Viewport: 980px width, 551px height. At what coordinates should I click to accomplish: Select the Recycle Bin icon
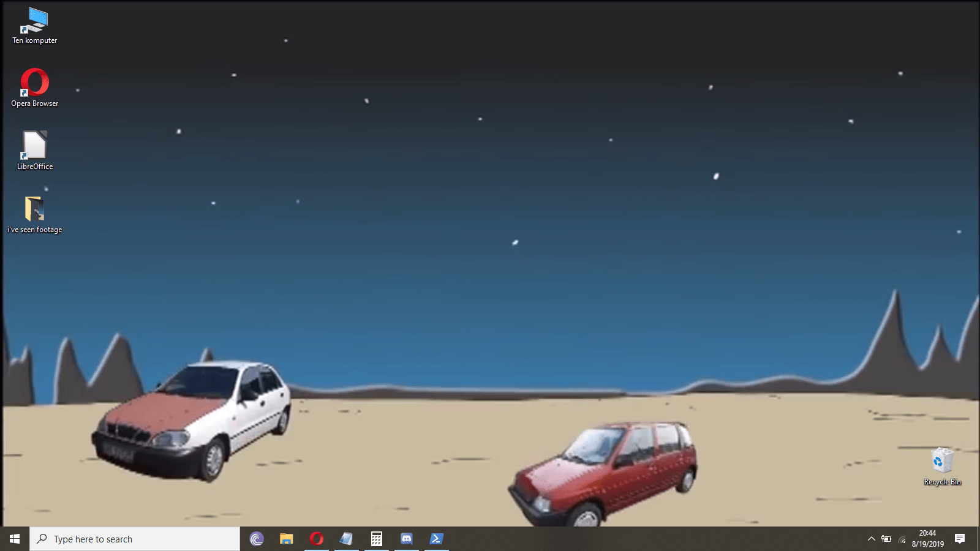[x=942, y=466]
